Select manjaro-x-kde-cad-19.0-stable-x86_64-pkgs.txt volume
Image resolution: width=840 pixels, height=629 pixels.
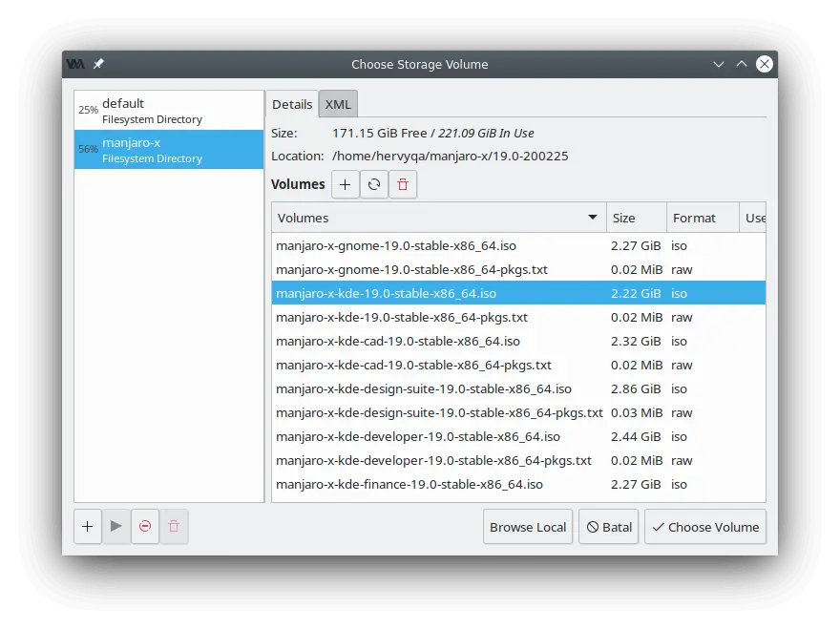pos(518,365)
